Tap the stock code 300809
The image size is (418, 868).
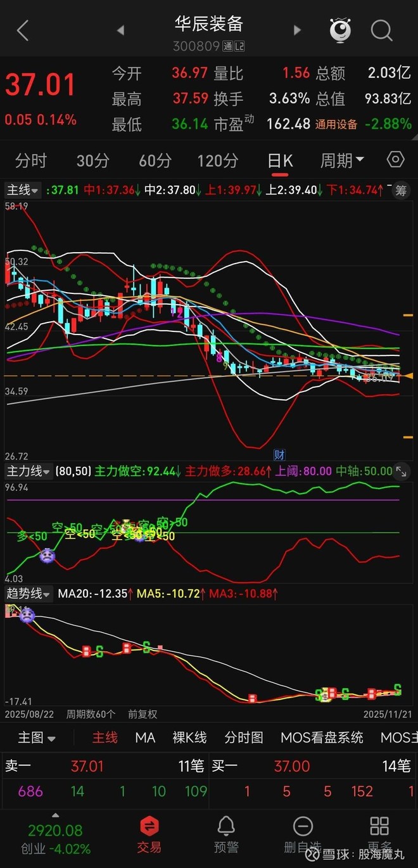pyautogui.click(x=196, y=46)
